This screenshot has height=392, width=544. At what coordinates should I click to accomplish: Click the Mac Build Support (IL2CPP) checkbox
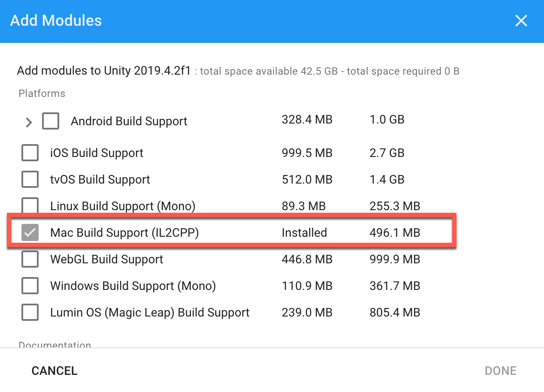click(x=30, y=232)
